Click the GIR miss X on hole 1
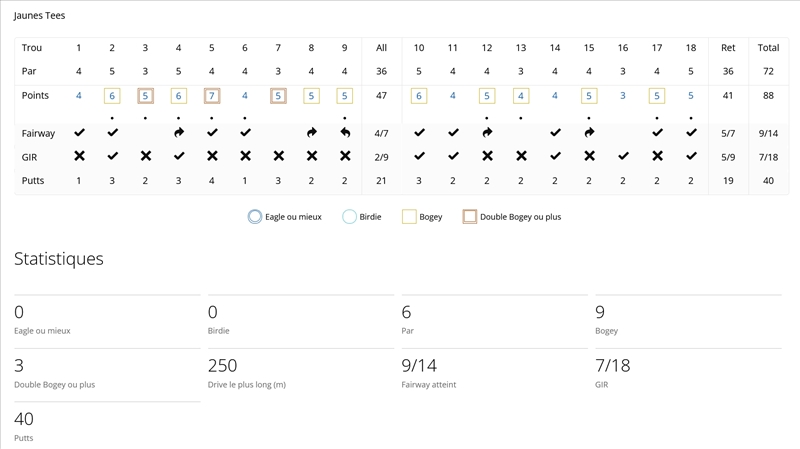Viewport: 800px width, 449px height. pyautogui.click(x=79, y=156)
